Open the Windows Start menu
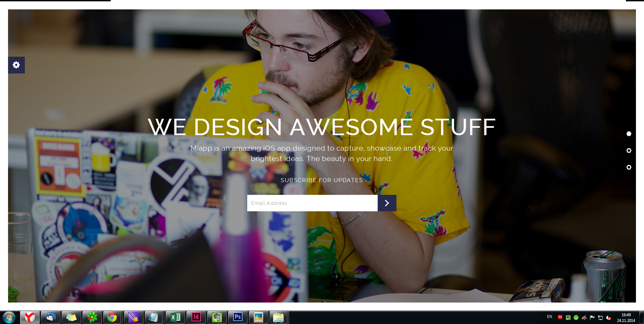This screenshot has width=644, height=324. (x=9, y=317)
